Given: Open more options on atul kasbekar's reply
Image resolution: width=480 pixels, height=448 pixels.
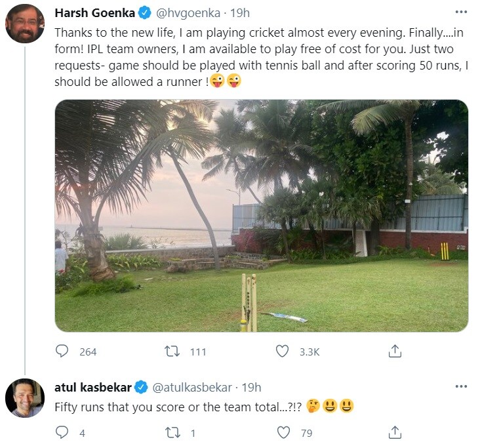Looking at the screenshot, I should pos(461,387).
